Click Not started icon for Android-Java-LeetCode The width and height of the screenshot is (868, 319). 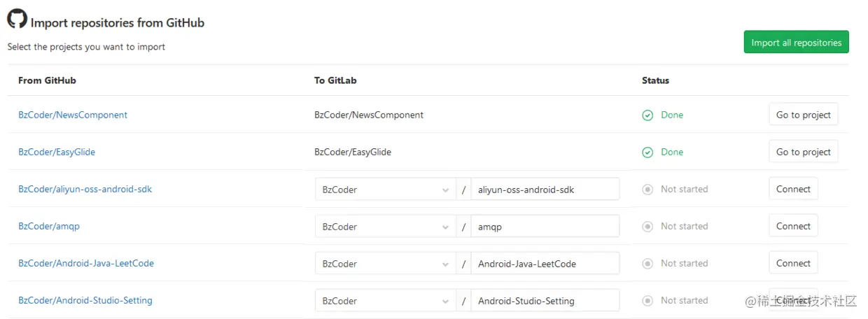(647, 264)
